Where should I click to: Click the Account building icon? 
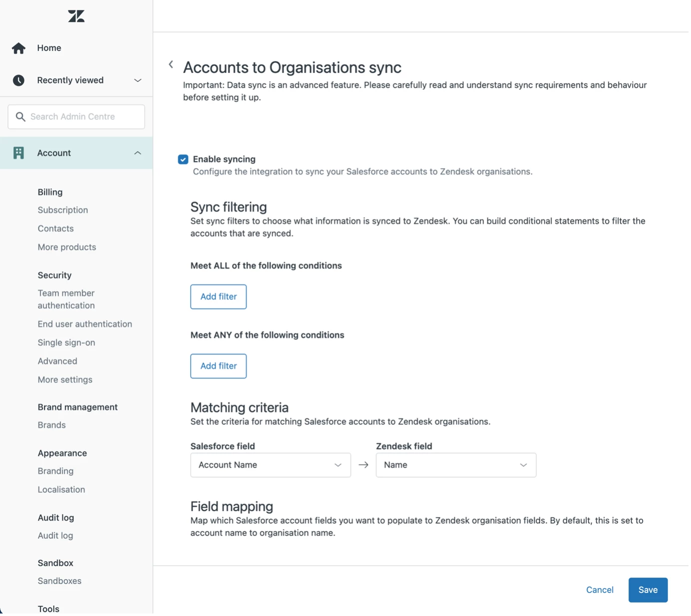click(x=18, y=153)
